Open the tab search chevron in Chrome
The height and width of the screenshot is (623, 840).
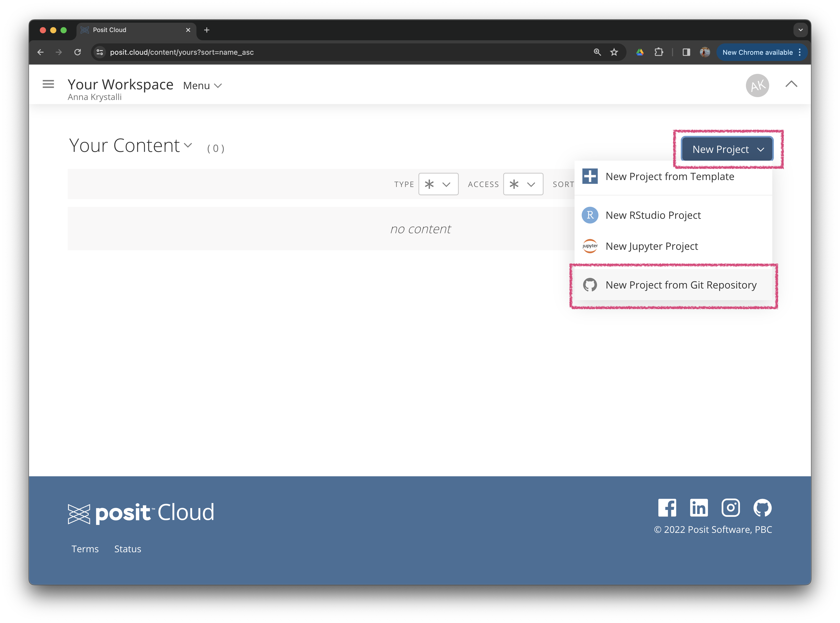[x=800, y=30]
